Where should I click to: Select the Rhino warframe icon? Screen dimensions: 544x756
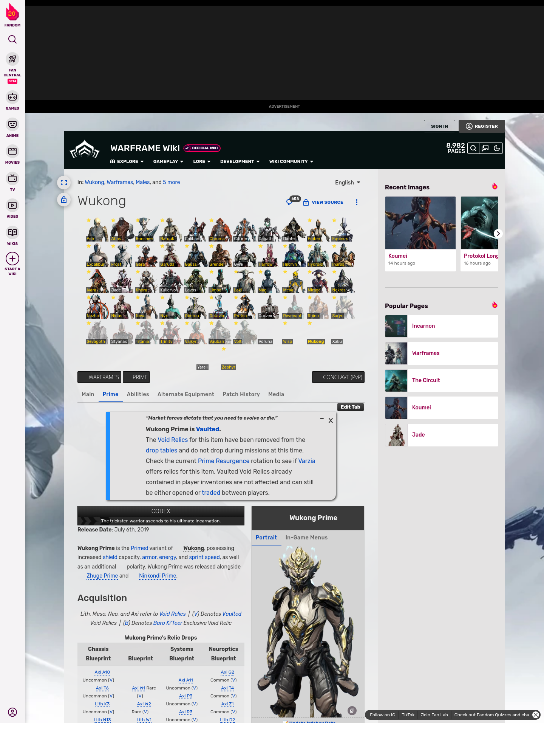click(x=318, y=307)
